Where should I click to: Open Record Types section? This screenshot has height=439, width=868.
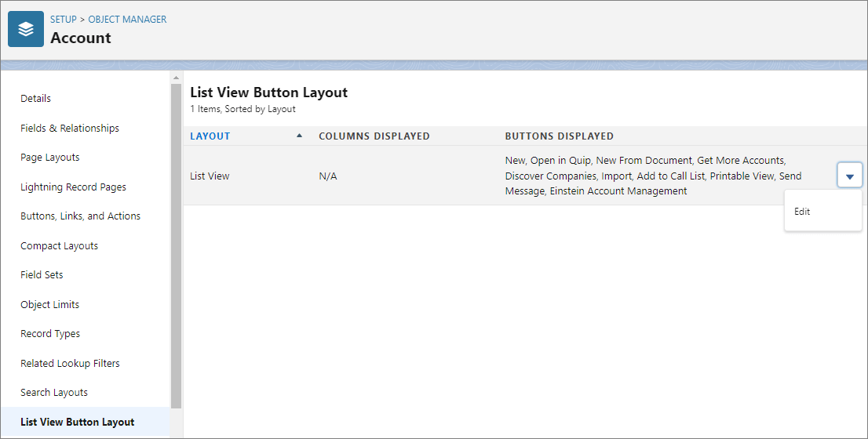[49, 334]
